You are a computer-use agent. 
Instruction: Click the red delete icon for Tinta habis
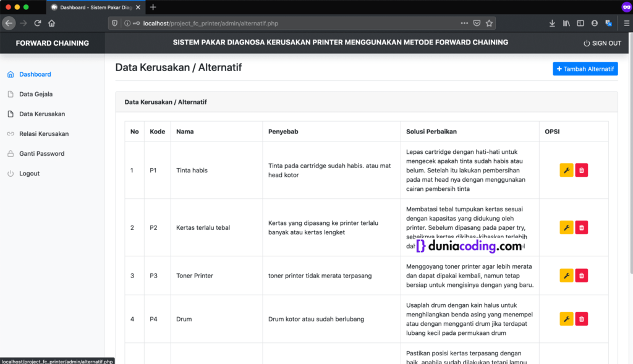(581, 171)
